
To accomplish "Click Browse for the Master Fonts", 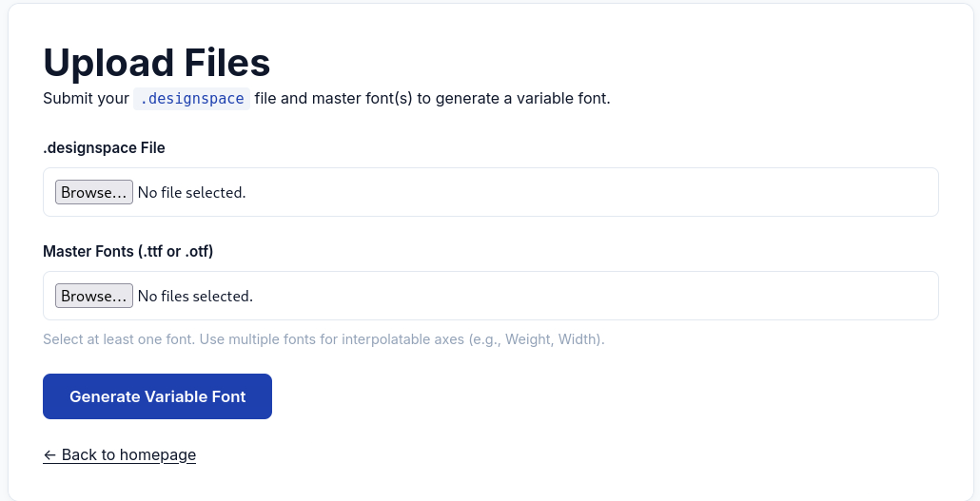I will 93,296.
